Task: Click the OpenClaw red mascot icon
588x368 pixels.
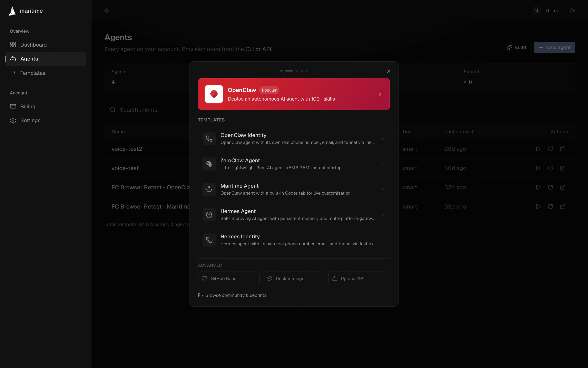Action: coord(214,94)
